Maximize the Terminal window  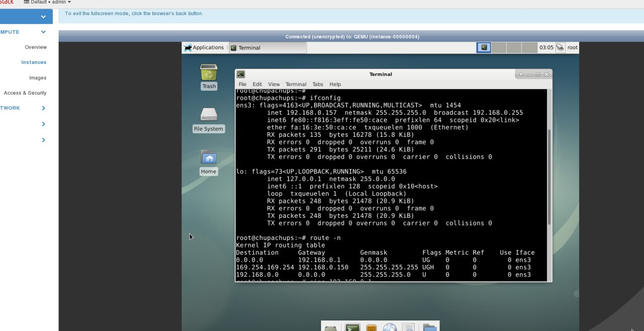point(538,74)
